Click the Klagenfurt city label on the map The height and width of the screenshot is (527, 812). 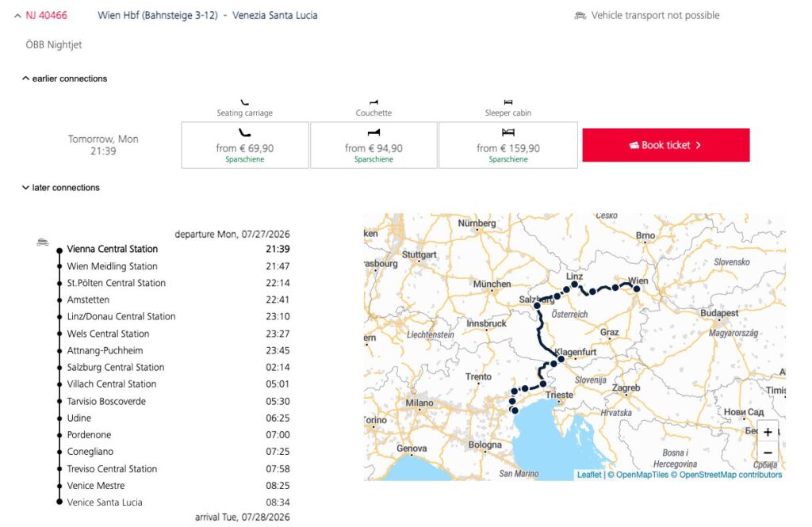pos(576,352)
